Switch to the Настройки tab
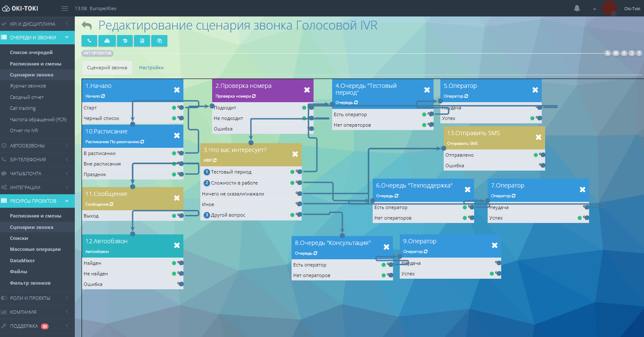 click(151, 68)
